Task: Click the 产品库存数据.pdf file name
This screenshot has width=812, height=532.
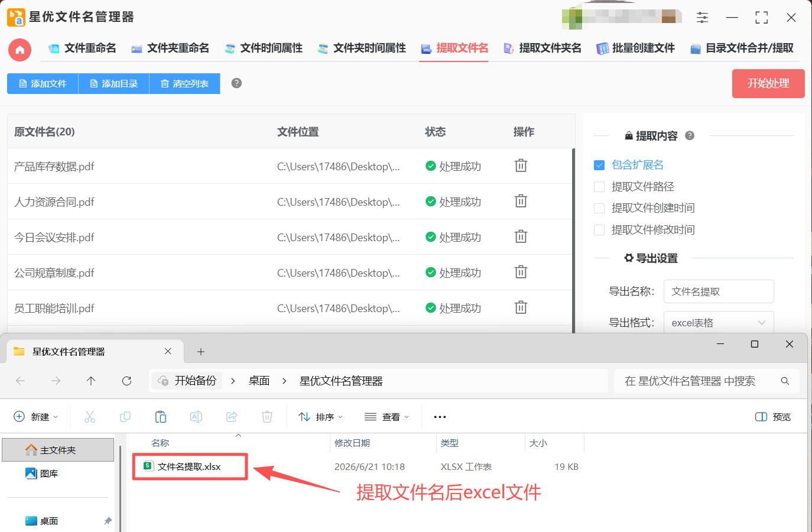Action: [54, 167]
